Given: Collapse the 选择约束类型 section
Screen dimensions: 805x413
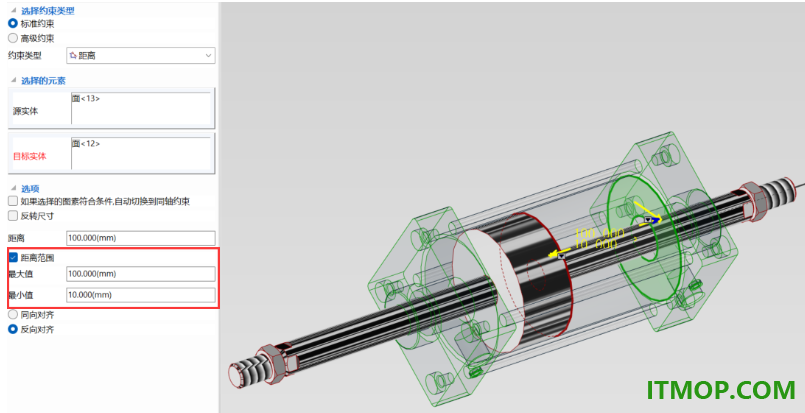Looking at the screenshot, I should pos(13,11).
